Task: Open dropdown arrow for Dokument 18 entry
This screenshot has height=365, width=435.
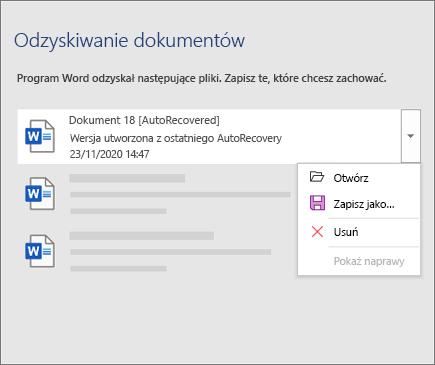Action: click(411, 136)
